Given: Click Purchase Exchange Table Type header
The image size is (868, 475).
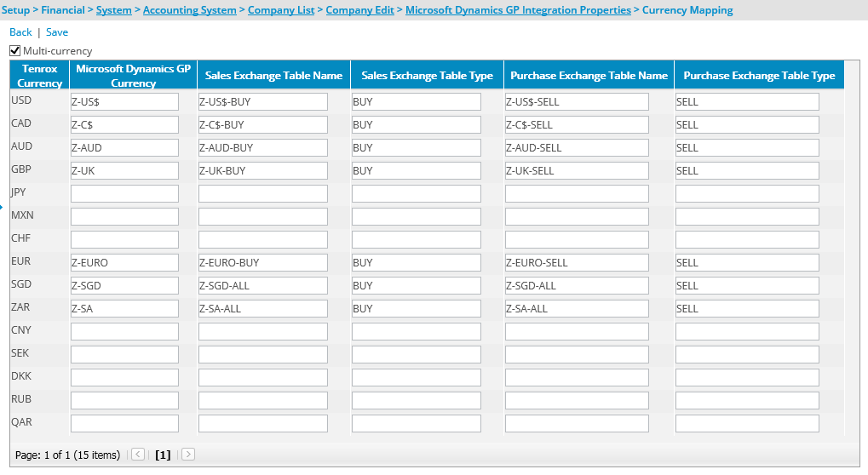Looking at the screenshot, I should point(759,75).
